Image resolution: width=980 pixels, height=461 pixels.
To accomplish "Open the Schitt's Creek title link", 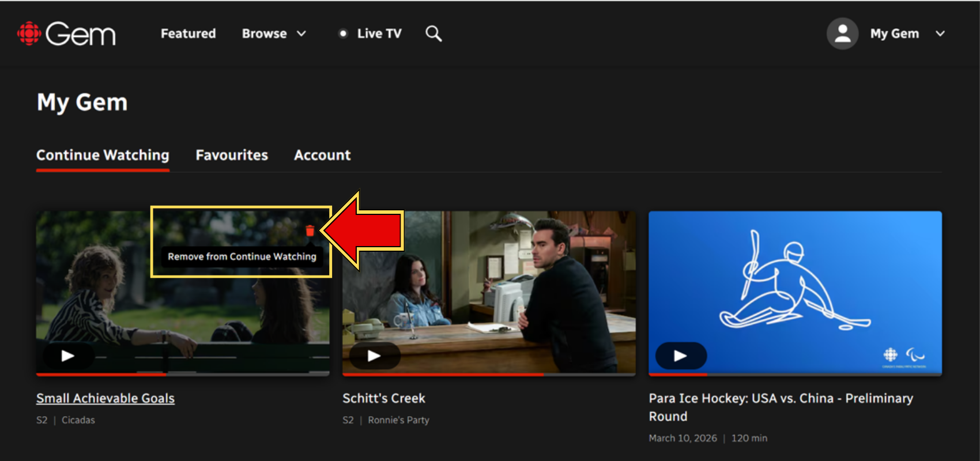I will 384,398.
